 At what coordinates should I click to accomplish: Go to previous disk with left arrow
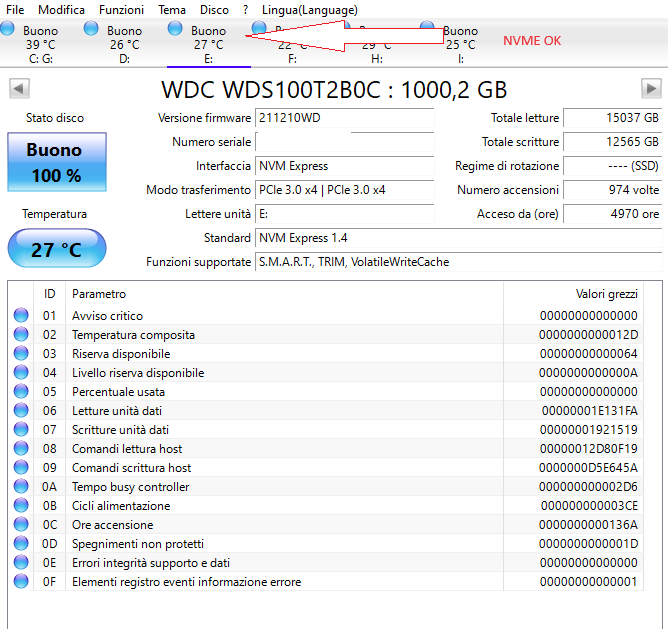[19, 89]
